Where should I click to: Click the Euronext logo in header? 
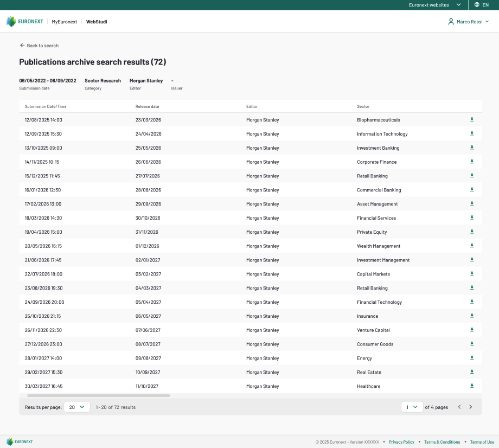pos(25,21)
